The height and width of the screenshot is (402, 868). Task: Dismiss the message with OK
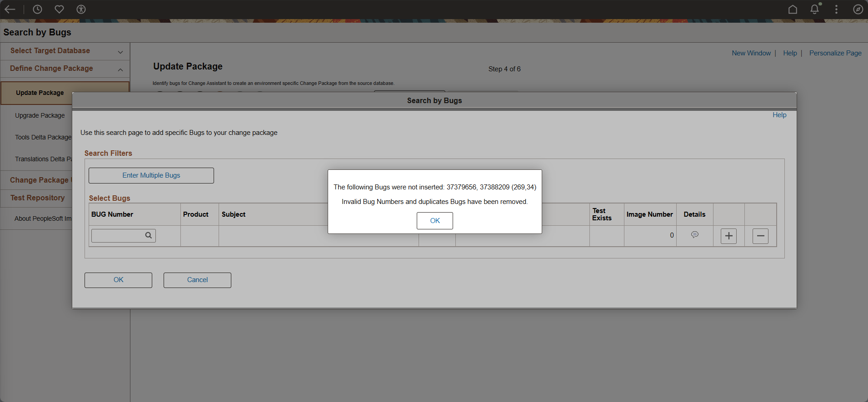click(x=435, y=221)
